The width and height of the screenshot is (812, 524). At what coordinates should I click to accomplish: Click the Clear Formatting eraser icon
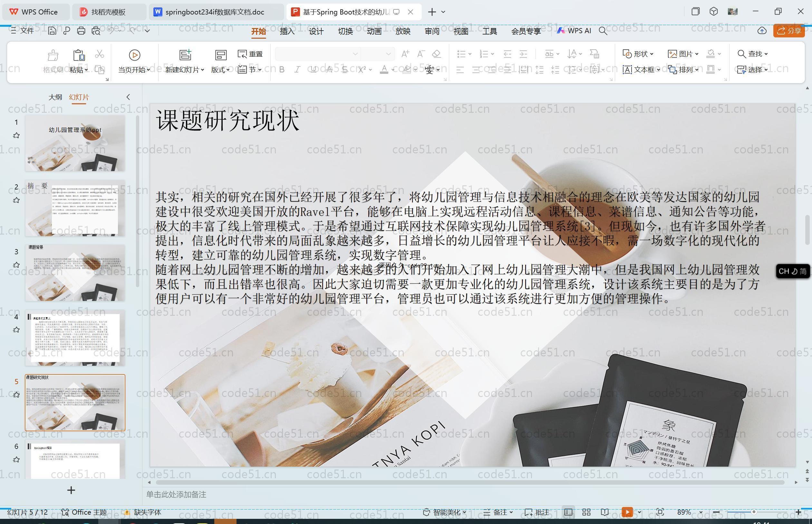coord(436,54)
